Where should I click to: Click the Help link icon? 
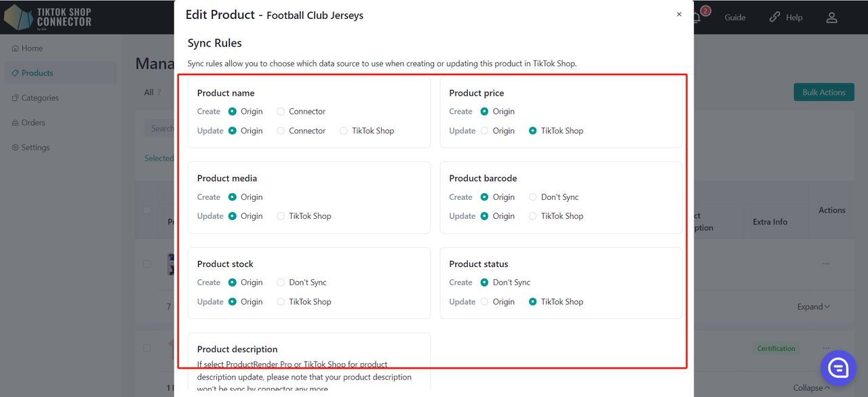point(775,18)
